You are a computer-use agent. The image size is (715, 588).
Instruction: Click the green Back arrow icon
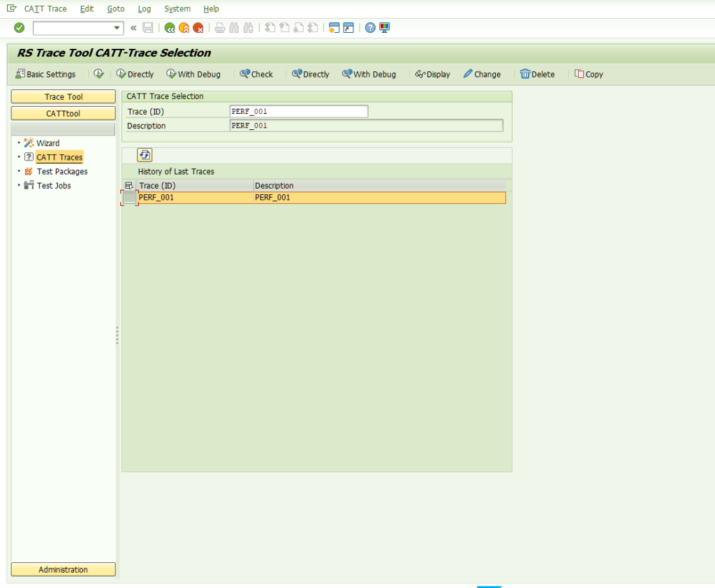coord(170,28)
